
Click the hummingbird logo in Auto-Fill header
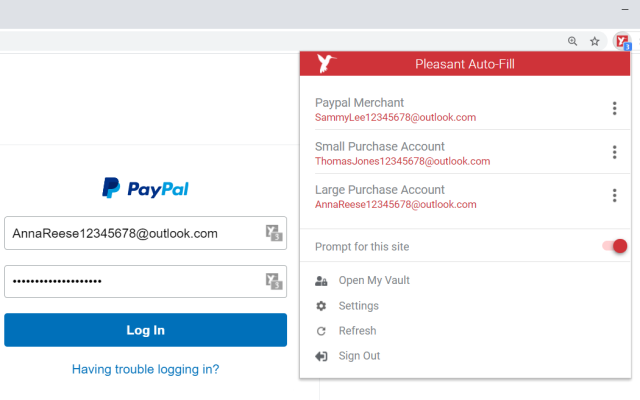pos(326,63)
